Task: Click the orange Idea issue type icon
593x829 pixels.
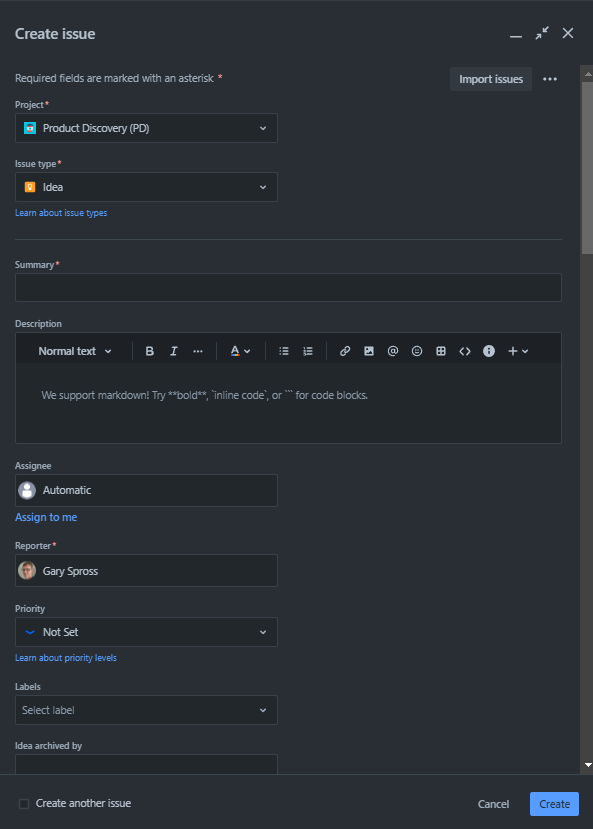Action: click(x=30, y=187)
